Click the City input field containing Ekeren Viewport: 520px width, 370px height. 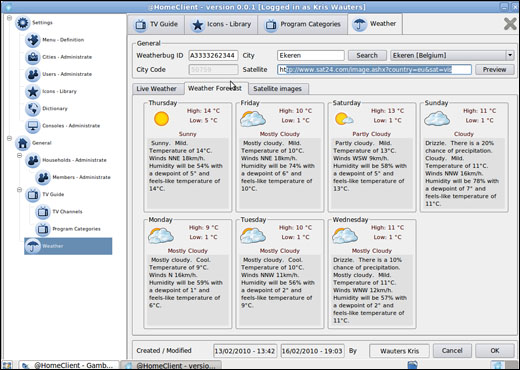[311, 55]
